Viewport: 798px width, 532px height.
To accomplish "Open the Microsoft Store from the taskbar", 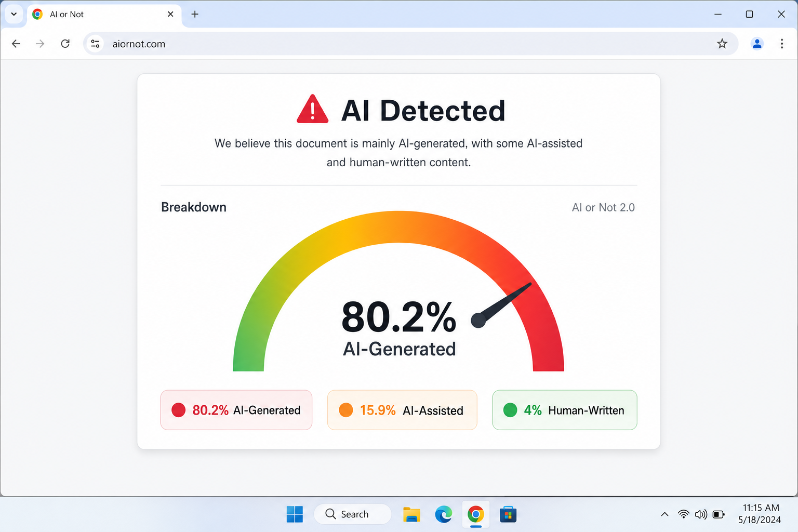I will pos(508,514).
